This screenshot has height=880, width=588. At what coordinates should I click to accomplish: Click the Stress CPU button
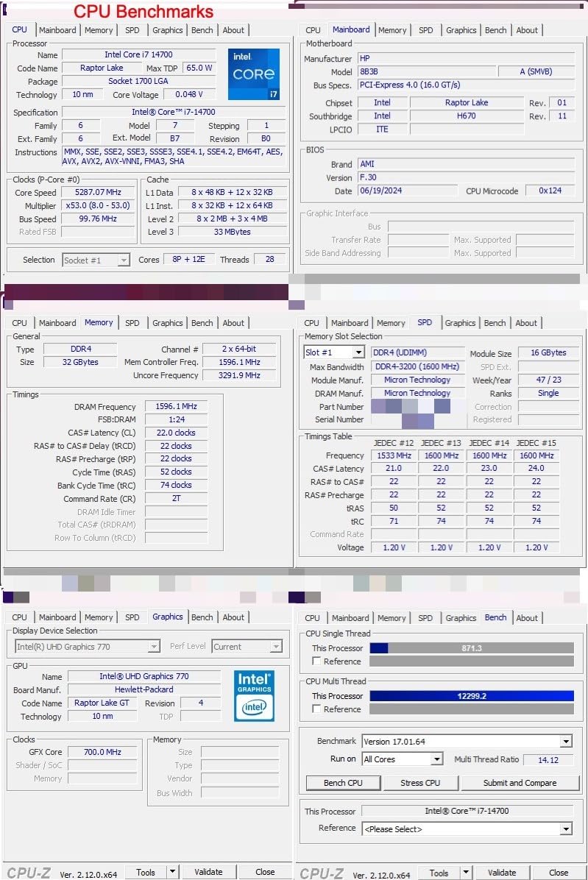(420, 783)
